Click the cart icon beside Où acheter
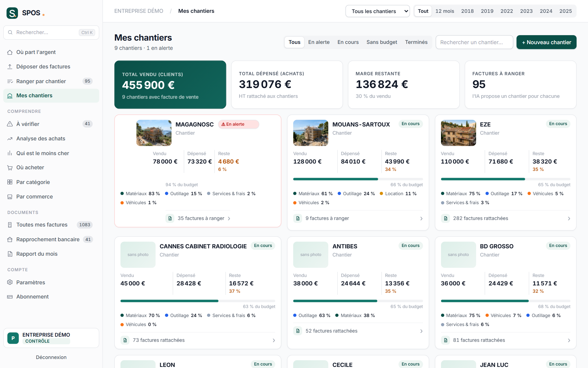The width and height of the screenshot is (588, 368). coord(10,168)
